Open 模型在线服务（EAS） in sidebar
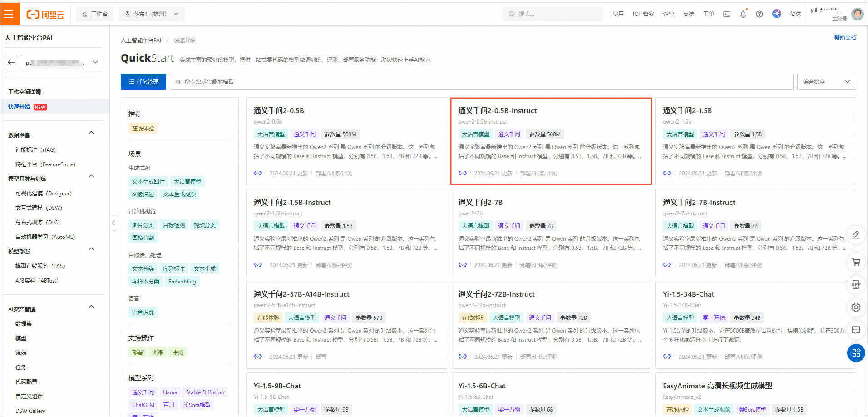The width and height of the screenshot is (868, 417). pyautogui.click(x=40, y=266)
